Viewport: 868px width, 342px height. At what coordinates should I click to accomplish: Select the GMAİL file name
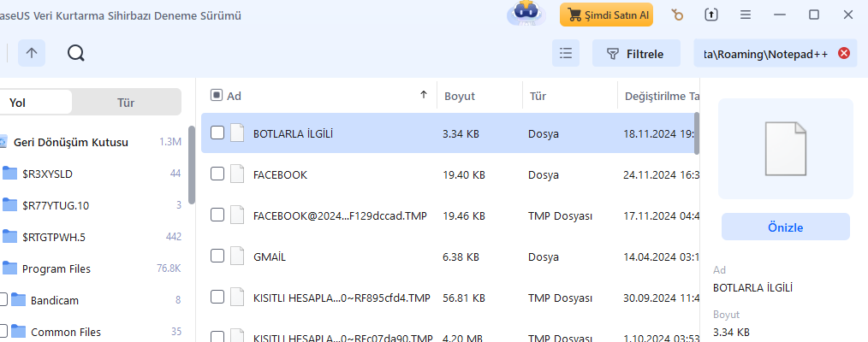[x=270, y=256]
